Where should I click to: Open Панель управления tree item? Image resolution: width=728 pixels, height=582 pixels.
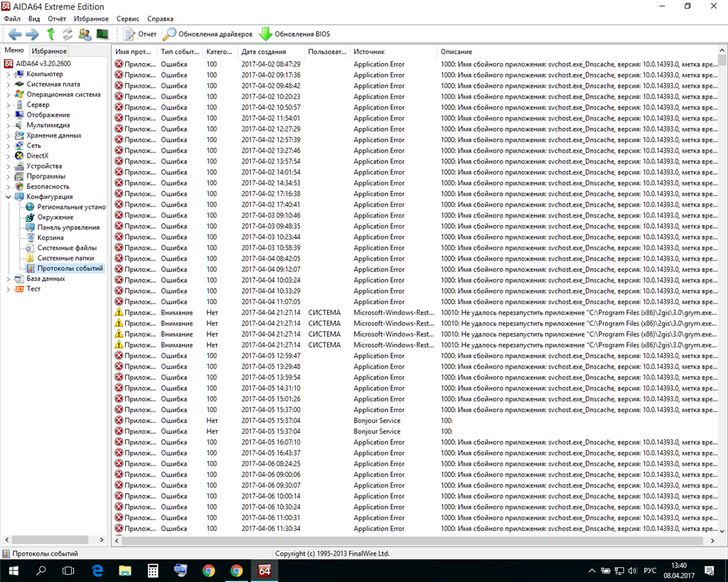[x=68, y=227]
